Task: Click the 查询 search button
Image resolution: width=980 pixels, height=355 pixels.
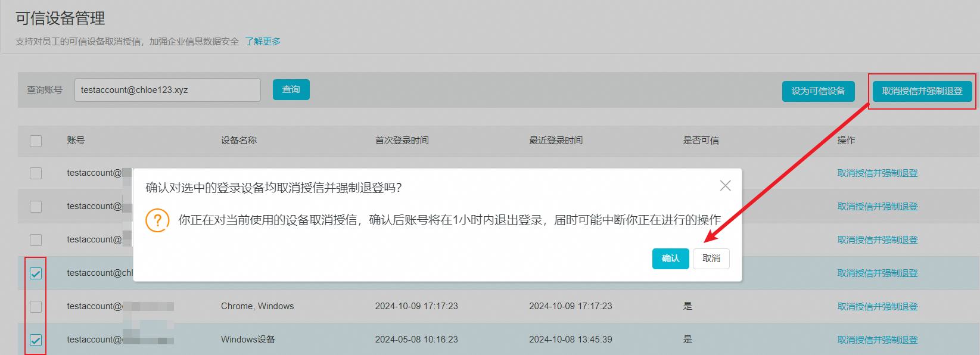Action: click(291, 89)
